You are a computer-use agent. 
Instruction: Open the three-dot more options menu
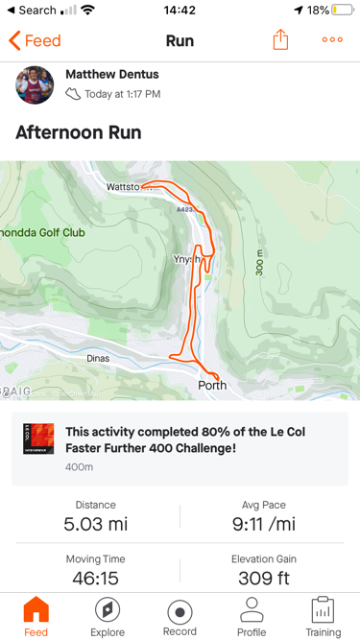[332, 40]
